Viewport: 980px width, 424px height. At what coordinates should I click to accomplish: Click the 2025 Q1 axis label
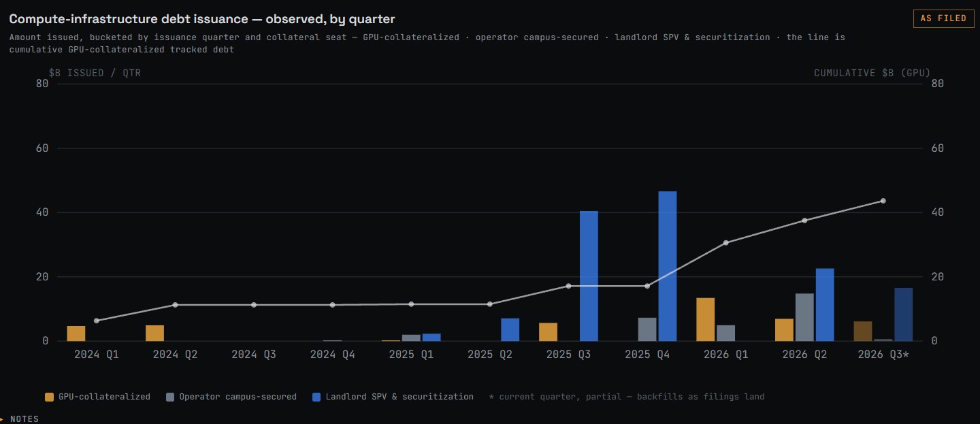[411, 355]
